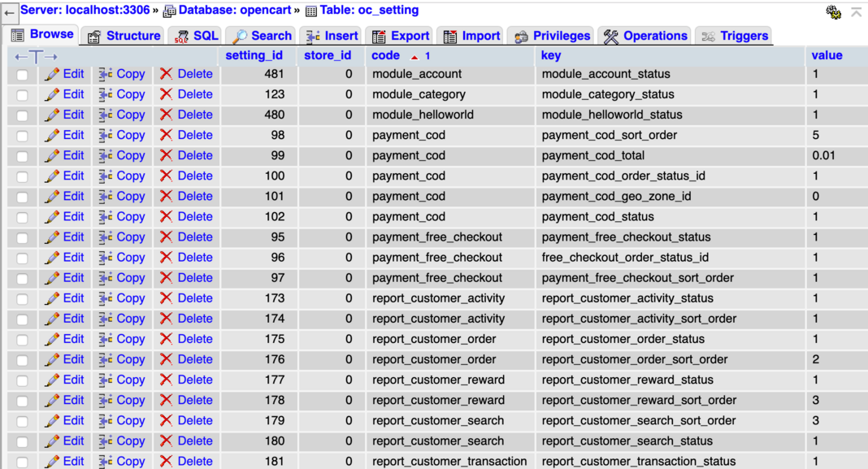Screen dimensions: 868x469
Task: Collapse the top panel using the chevron
Action: click(855, 12)
